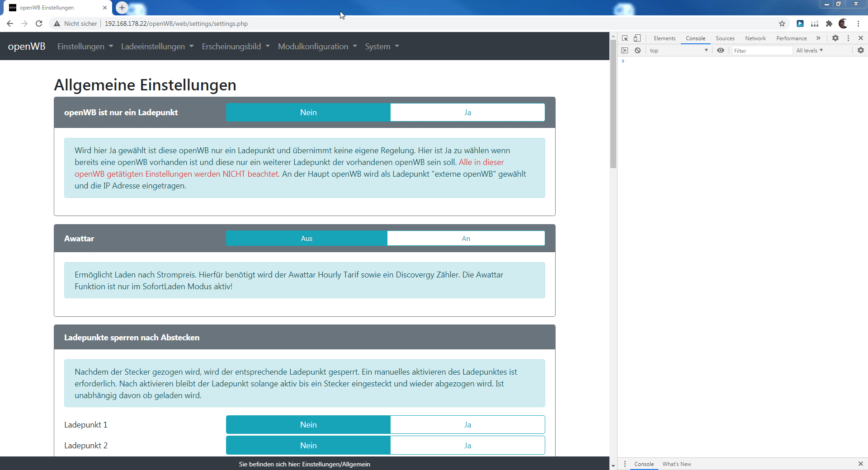The image size is (868, 470).
Task: Click the live expression eye icon
Action: coord(721,51)
